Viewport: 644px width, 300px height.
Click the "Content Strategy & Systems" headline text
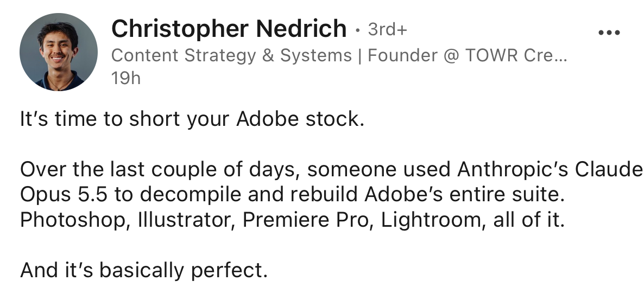[231, 55]
